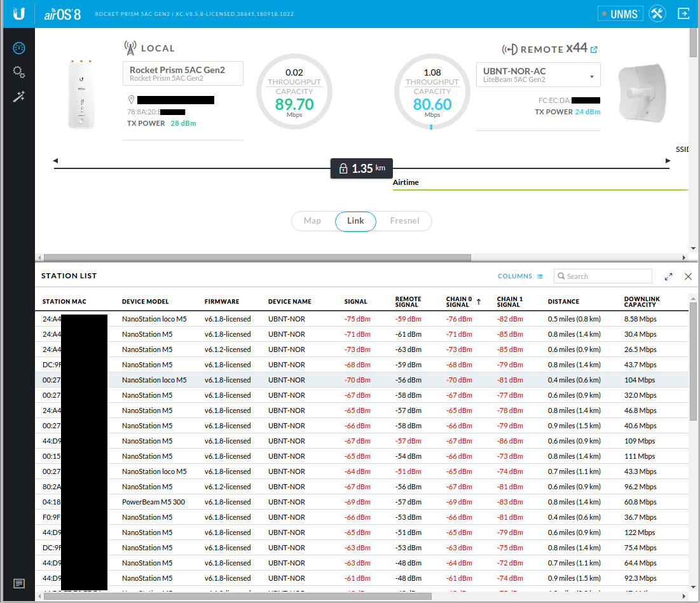Click the wrench tools icon in header
This screenshot has height=603, width=700.
pos(657,14)
